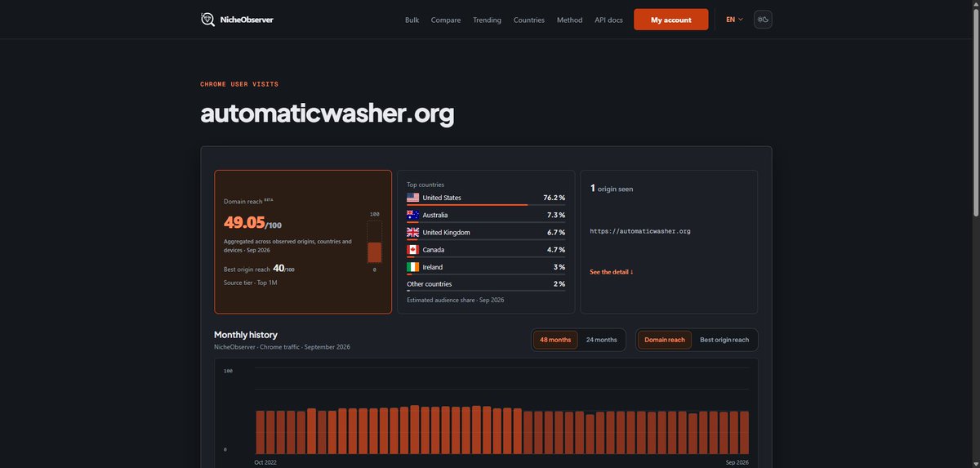Screen dimensions: 980x468
Task: Click the United States flag icon
Action: point(413,198)
